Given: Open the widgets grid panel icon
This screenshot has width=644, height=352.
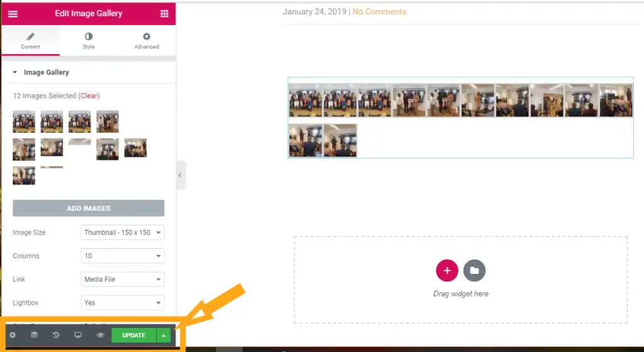Looking at the screenshot, I should pyautogui.click(x=164, y=14).
